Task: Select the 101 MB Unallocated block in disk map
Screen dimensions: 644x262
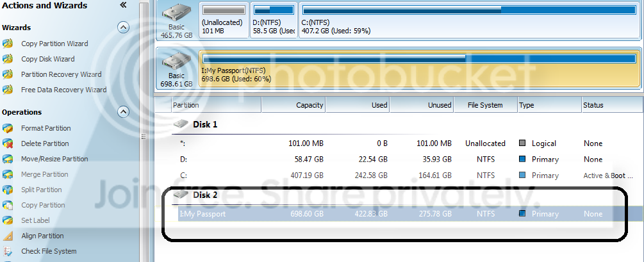Action: 224,20
